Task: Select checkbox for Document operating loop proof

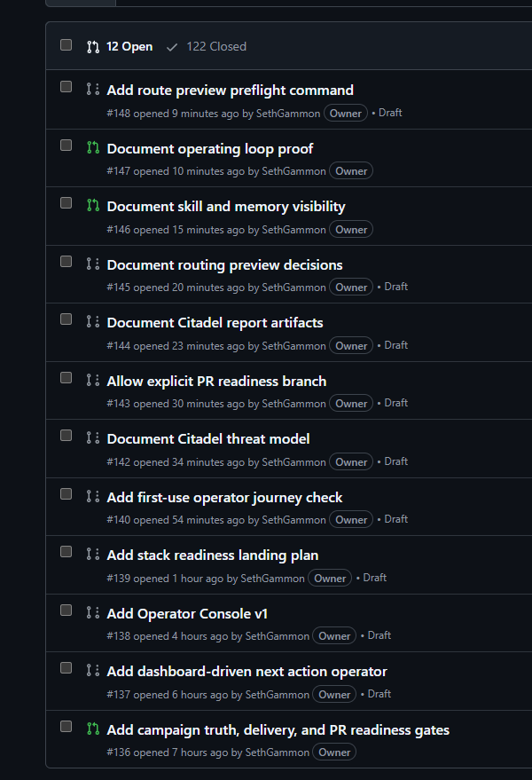Action: click(66, 146)
